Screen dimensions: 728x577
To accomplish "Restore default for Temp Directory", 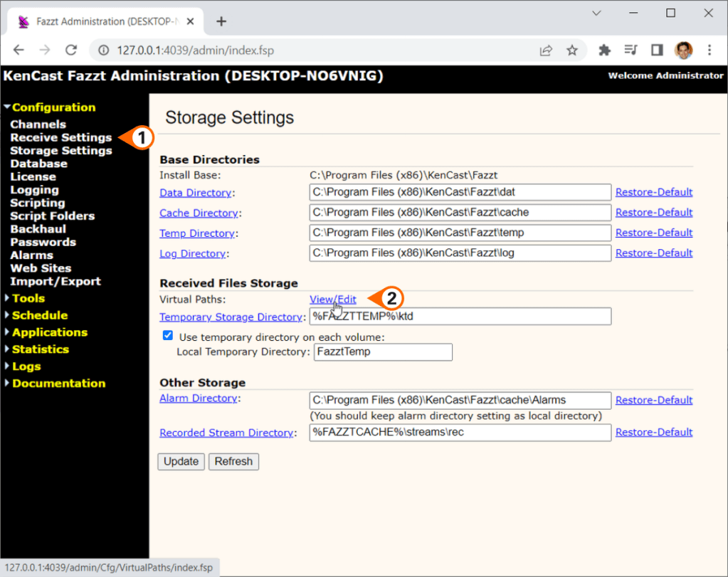I will [x=654, y=233].
